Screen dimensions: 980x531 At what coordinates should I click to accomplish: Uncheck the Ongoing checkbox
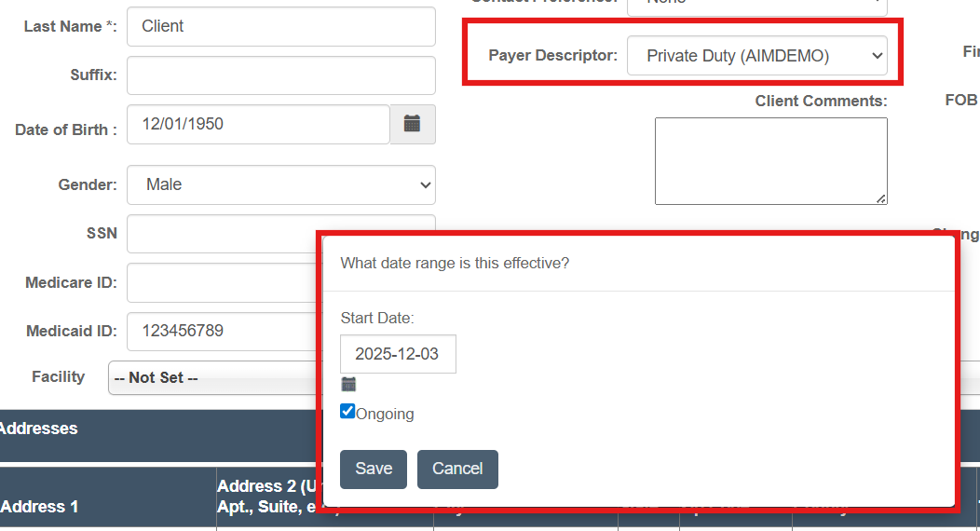[x=347, y=411]
